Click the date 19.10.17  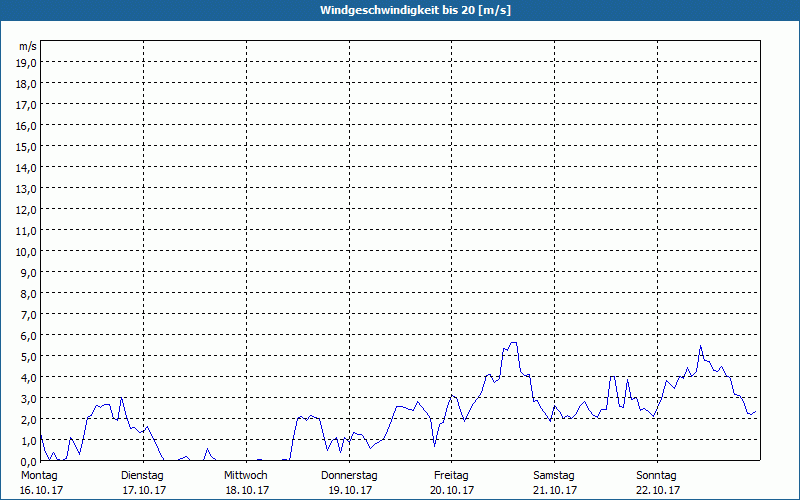tap(350, 490)
